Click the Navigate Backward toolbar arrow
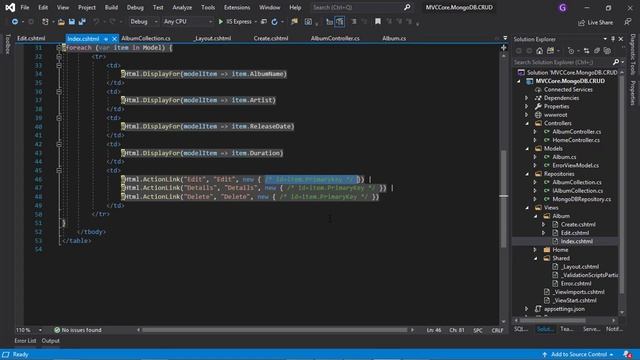This screenshot has width=640, height=360. [x=15, y=22]
